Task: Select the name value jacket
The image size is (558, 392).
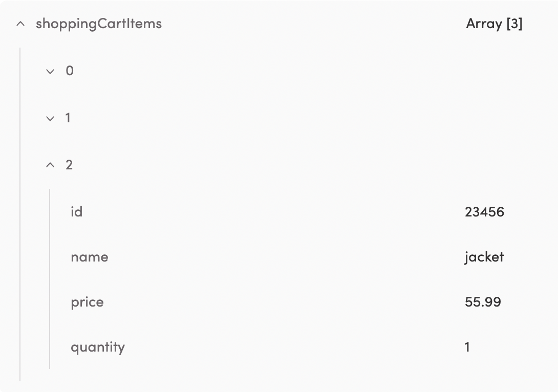Action: [484, 257]
